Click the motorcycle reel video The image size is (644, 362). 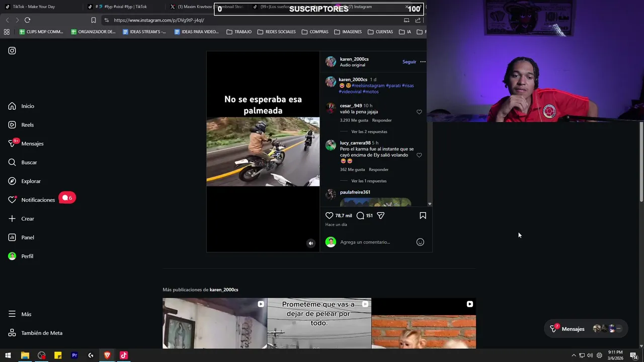pos(263,152)
